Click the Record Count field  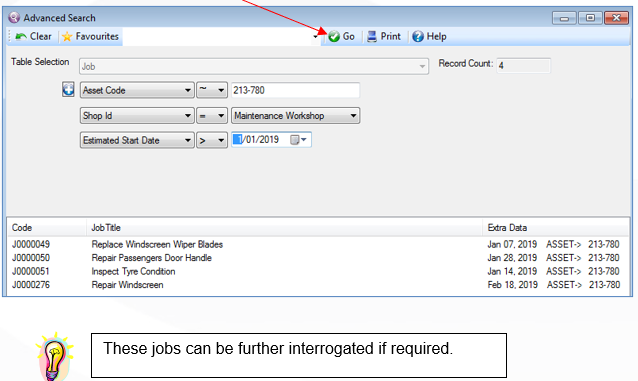[523, 66]
